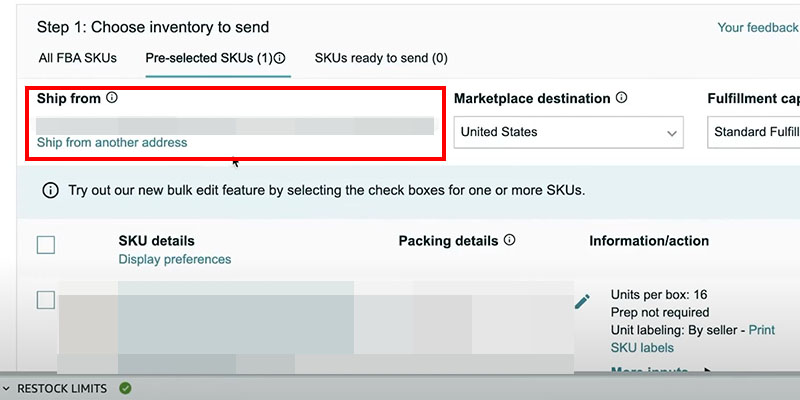This screenshot has width=800, height=400.
Task: Open the United States marketplace dropdown
Action: (x=570, y=132)
